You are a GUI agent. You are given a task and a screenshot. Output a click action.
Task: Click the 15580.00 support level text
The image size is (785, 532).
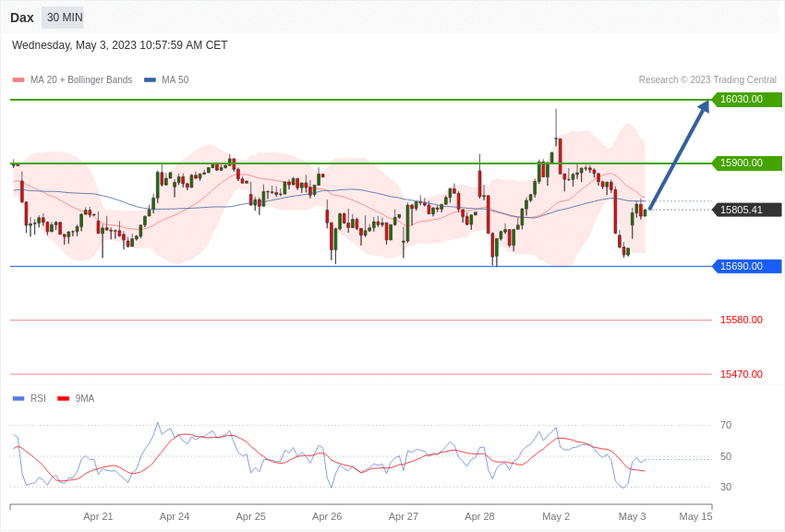[x=742, y=320]
